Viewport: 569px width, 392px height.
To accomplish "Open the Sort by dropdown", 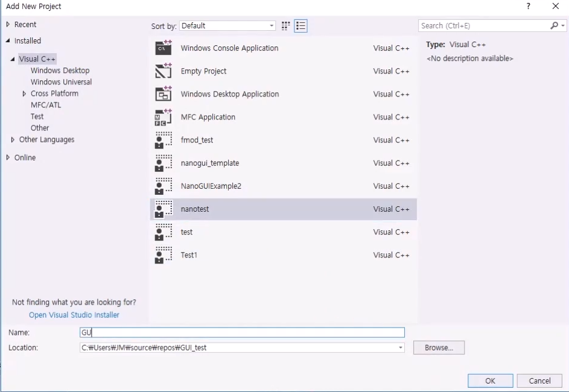I will (x=227, y=26).
